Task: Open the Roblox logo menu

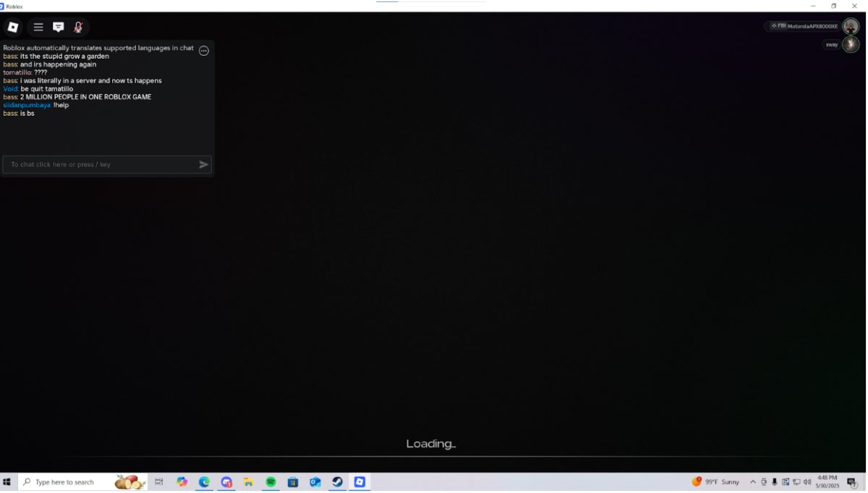Action: [13, 28]
